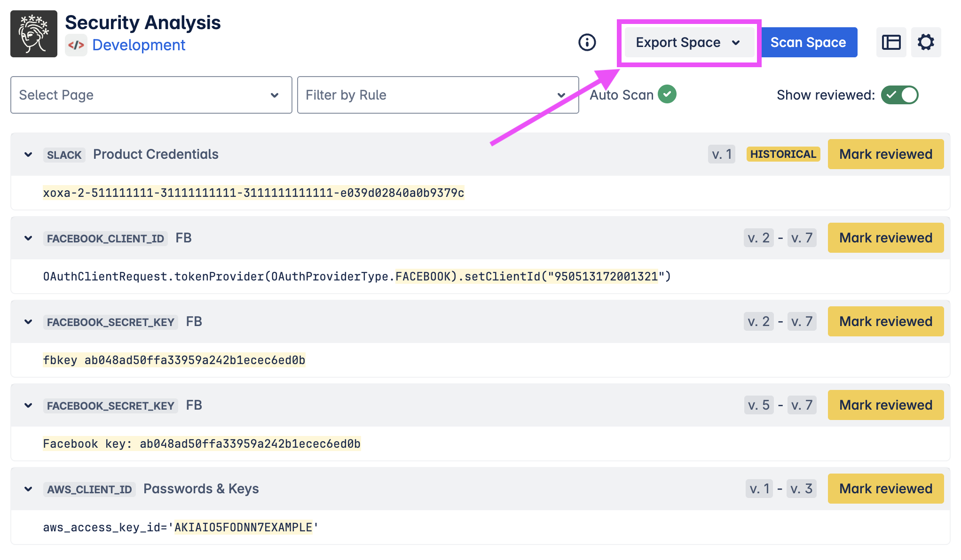Open the layout panel icon

(x=891, y=42)
